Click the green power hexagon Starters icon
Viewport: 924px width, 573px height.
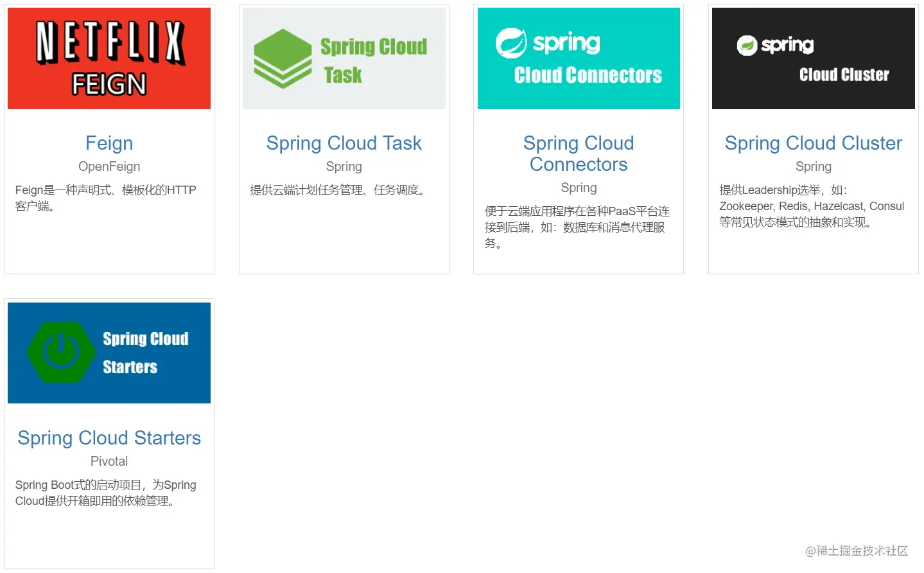(x=61, y=352)
